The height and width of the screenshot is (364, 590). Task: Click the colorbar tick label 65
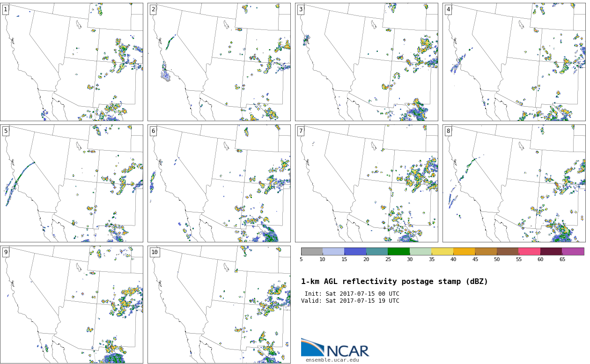562,260
